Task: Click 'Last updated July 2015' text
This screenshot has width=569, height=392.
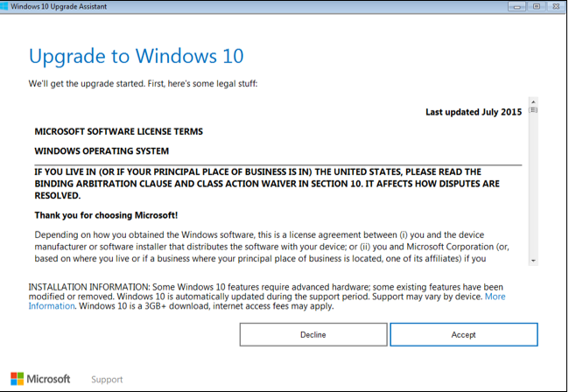Action: pyautogui.click(x=474, y=112)
